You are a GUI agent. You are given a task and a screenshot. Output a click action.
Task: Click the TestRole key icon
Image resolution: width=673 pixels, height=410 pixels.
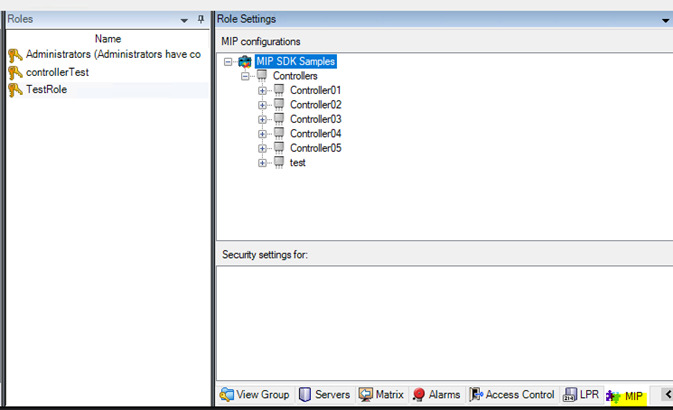[15, 90]
